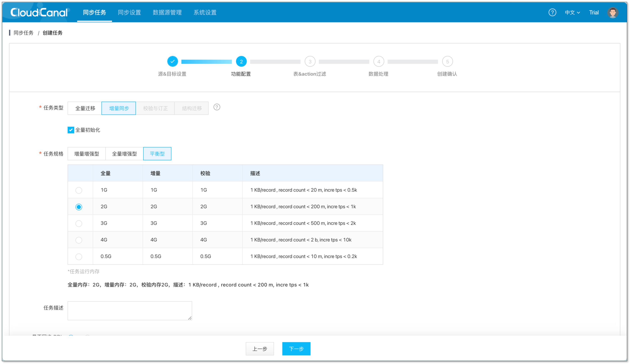Select 全量迁移 task type
The image size is (630, 364).
point(85,108)
